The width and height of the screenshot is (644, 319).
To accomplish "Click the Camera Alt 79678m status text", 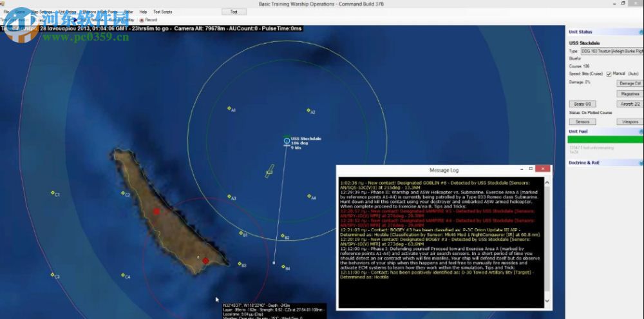I will (200, 28).
